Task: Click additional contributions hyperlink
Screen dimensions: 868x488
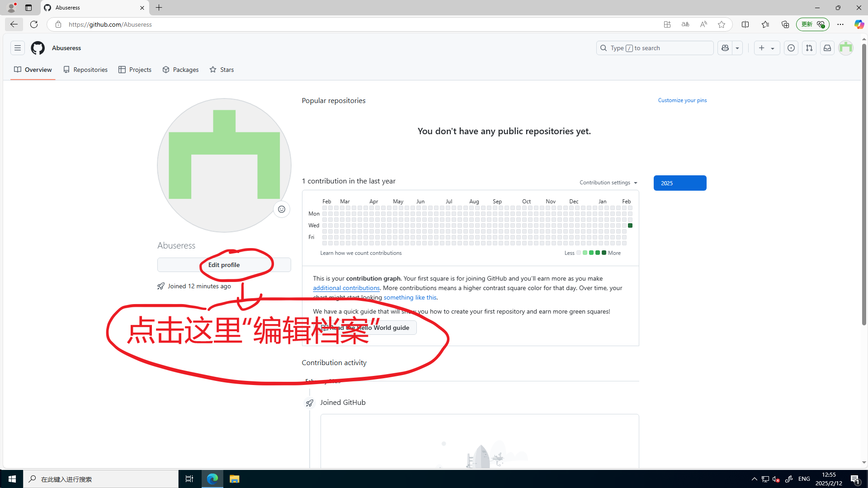Action: pos(346,288)
